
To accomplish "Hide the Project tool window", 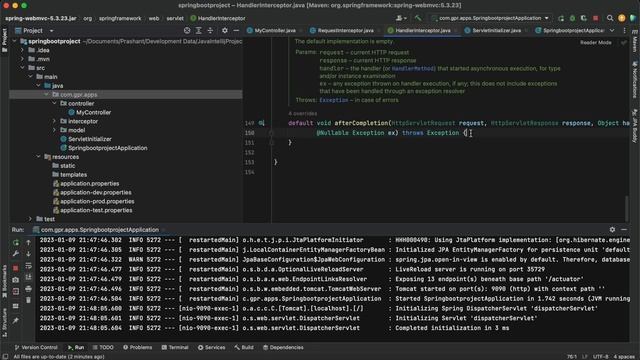I will tap(236, 31).
